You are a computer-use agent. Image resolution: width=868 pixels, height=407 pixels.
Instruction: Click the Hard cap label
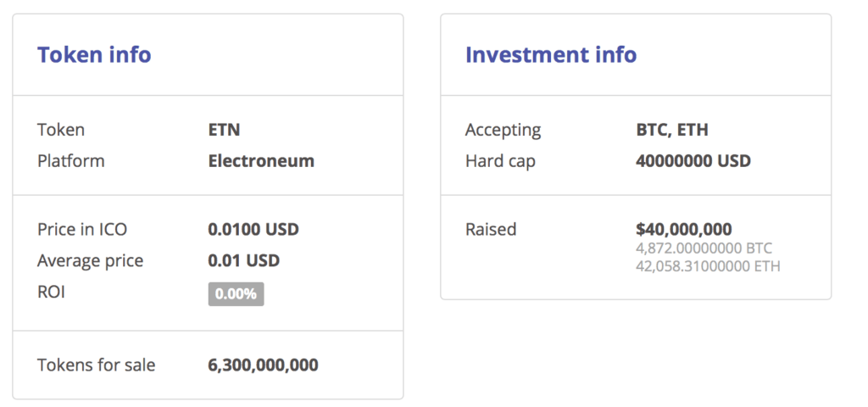click(x=500, y=161)
